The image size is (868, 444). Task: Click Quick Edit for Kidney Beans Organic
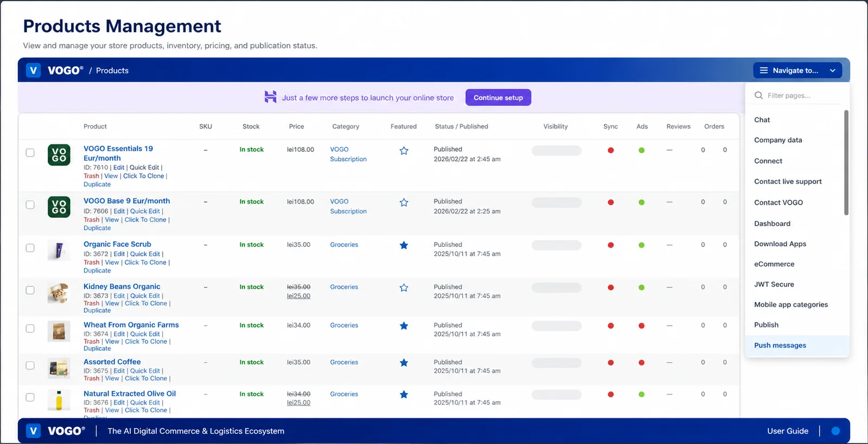(145, 296)
